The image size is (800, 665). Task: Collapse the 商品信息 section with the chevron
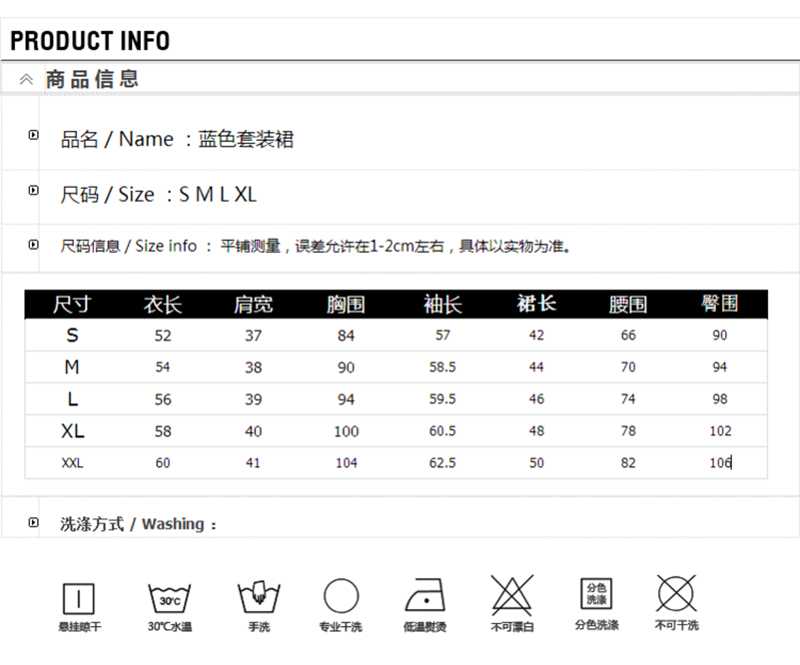point(26,79)
